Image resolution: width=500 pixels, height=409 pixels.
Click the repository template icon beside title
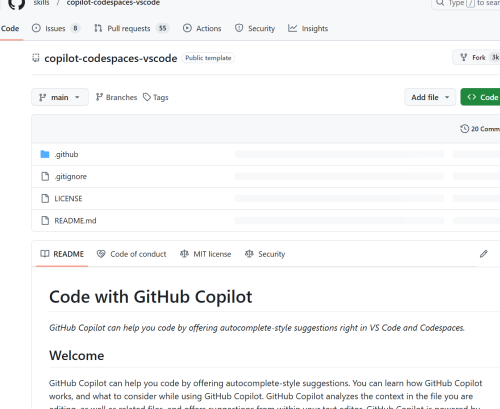click(x=36, y=58)
